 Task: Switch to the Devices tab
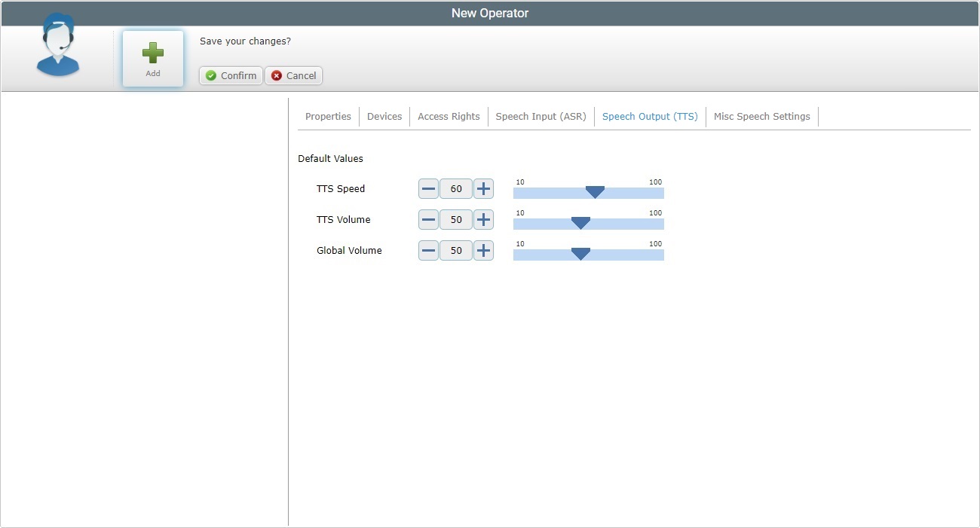point(384,117)
